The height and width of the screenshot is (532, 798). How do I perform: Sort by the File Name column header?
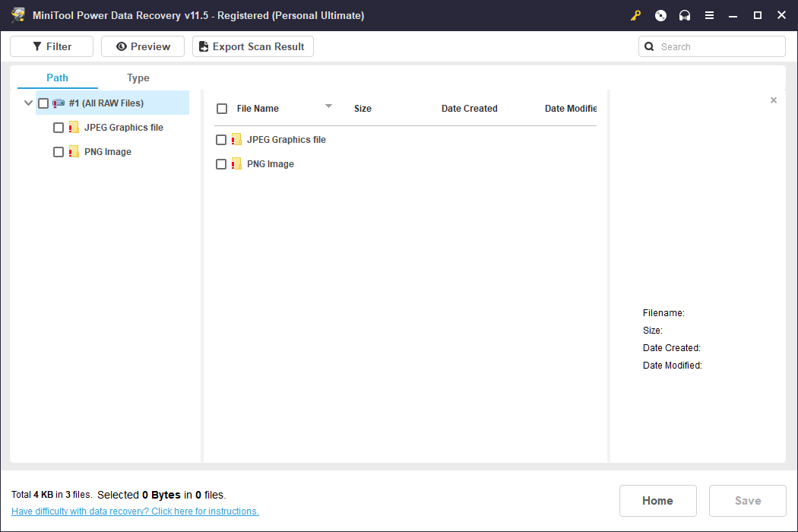pyautogui.click(x=258, y=109)
